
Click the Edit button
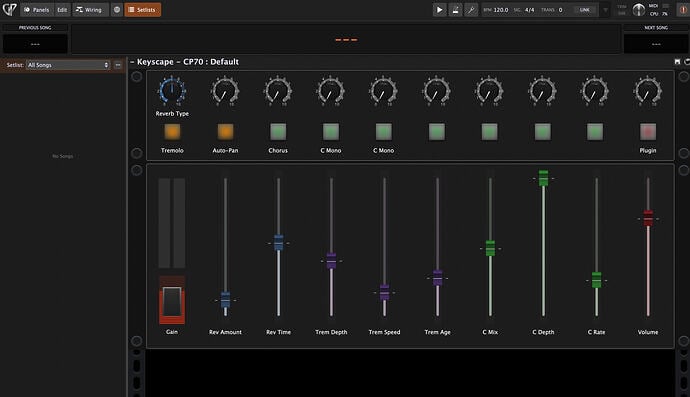pyautogui.click(x=62, y=10)
